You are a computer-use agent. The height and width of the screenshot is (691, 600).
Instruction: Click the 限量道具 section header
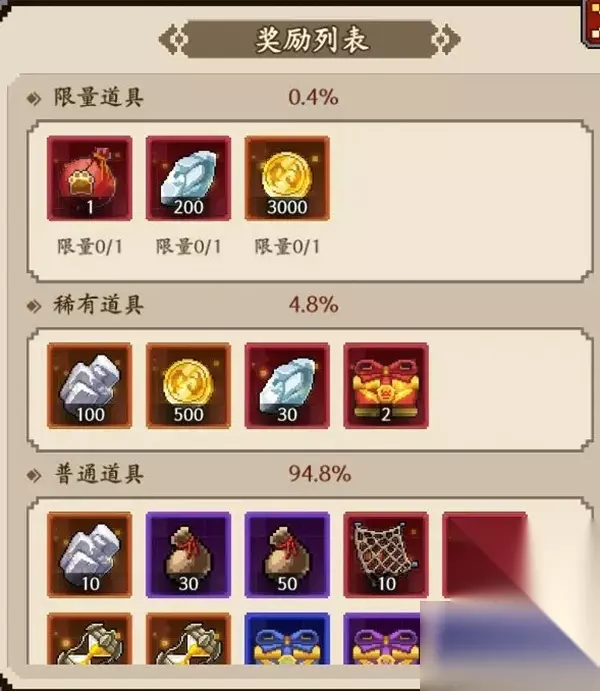click(98, 97)
